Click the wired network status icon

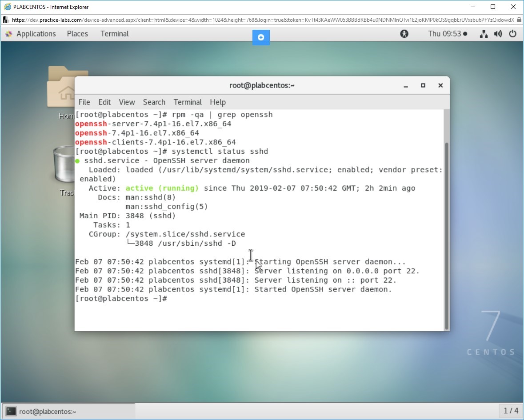[484, 34]
